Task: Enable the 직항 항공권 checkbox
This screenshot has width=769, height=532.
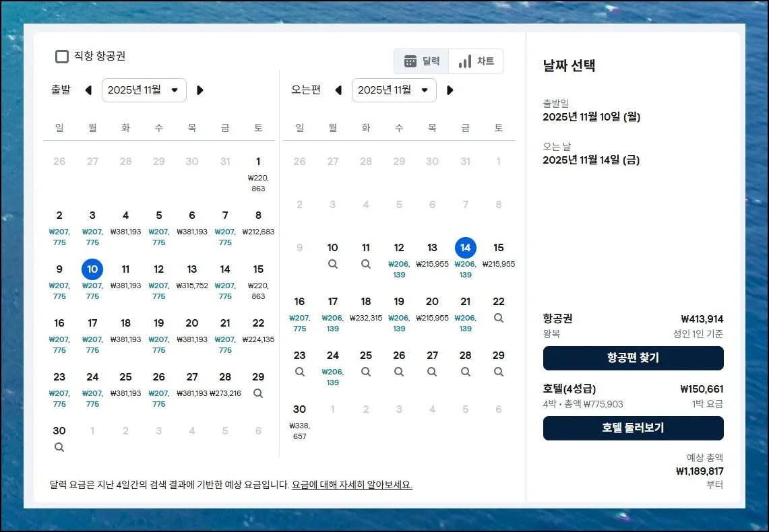Action: click(x=62, y=57)
